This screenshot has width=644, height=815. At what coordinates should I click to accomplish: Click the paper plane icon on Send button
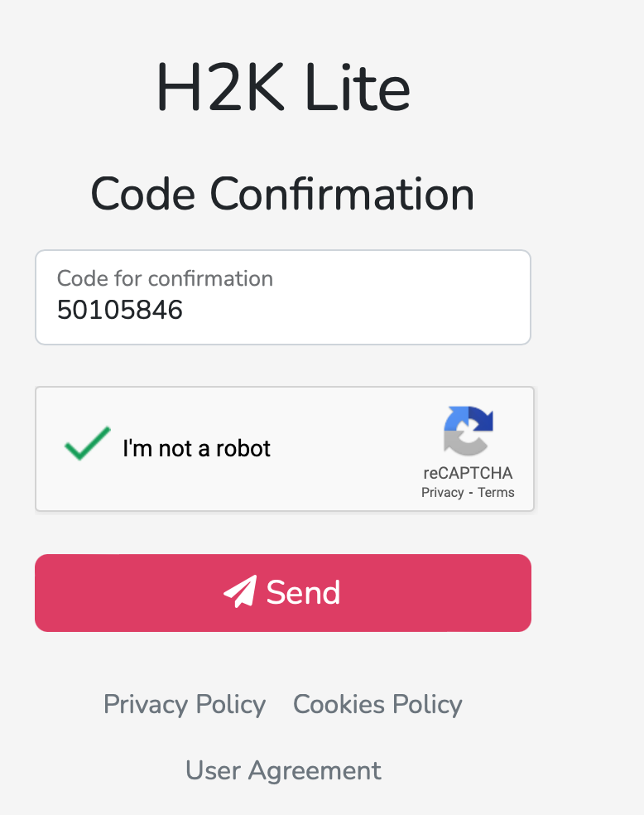pos(238,591)
